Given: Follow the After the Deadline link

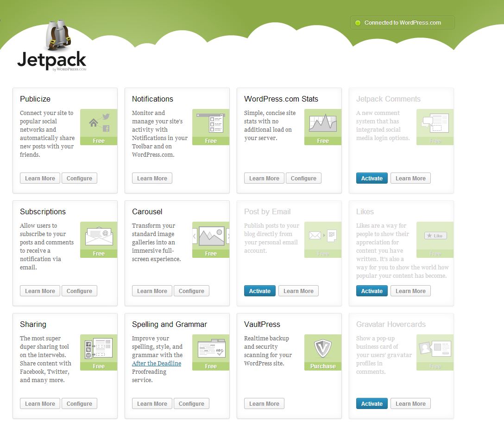Looking at the screenshot, I should (157, 364).
